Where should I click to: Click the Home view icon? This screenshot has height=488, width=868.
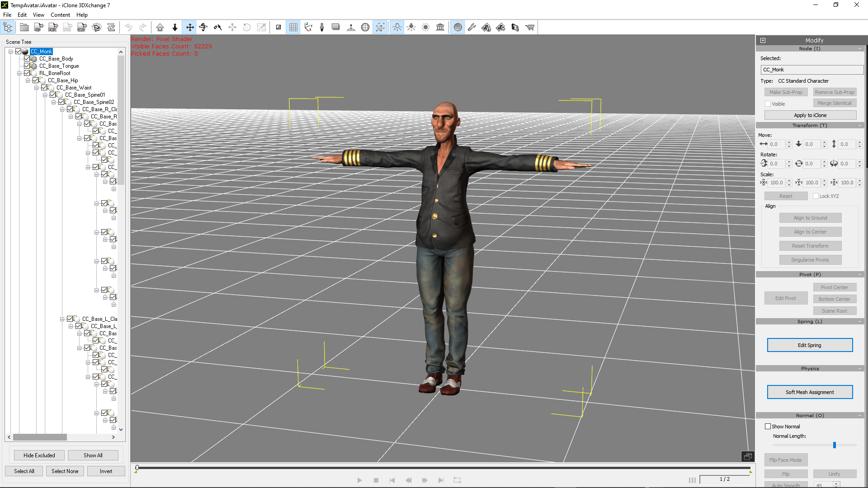pos(160,28)
